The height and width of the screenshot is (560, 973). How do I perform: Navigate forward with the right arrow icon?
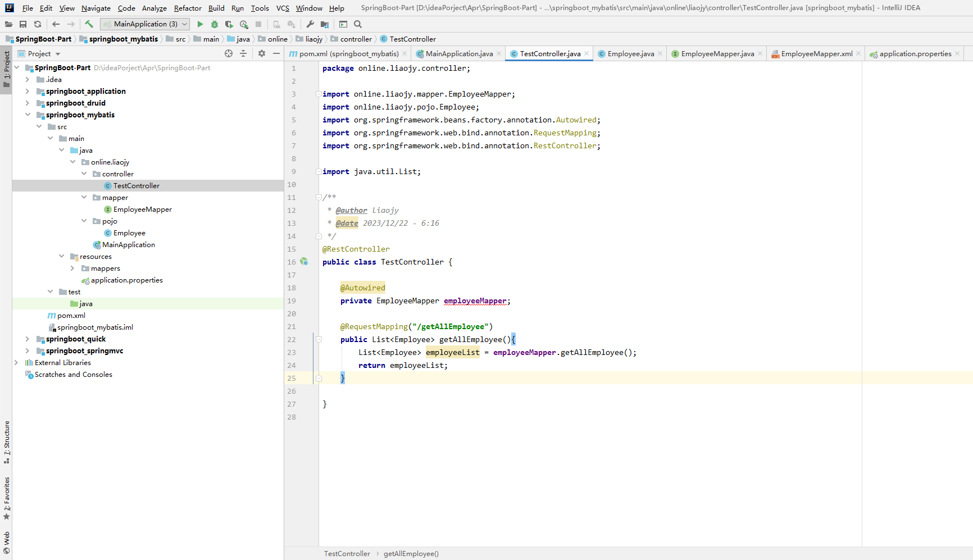coord(71,24)
